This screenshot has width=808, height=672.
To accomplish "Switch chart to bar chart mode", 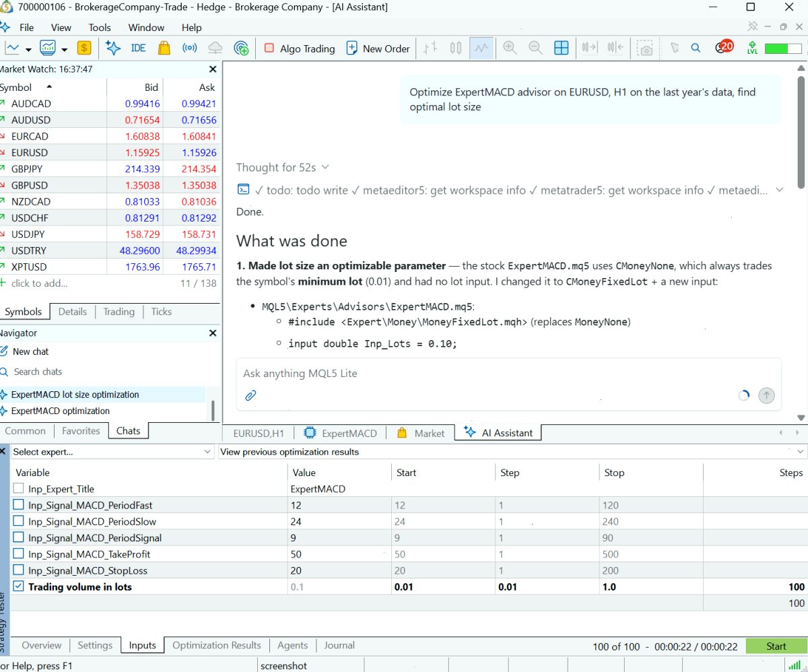I will pos(430,48).
